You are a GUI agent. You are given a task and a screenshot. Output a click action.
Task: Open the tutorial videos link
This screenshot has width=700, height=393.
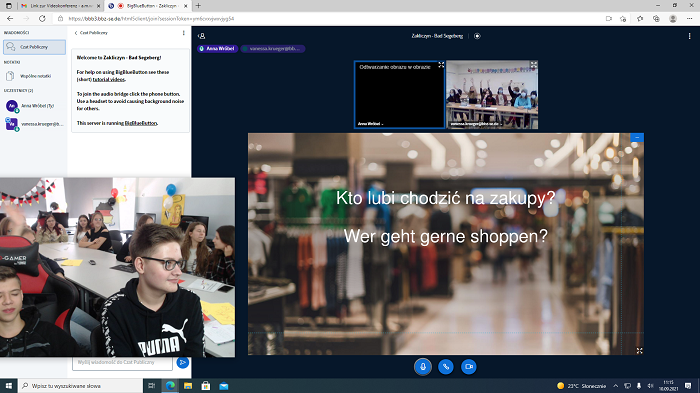(x=109, y=79)
